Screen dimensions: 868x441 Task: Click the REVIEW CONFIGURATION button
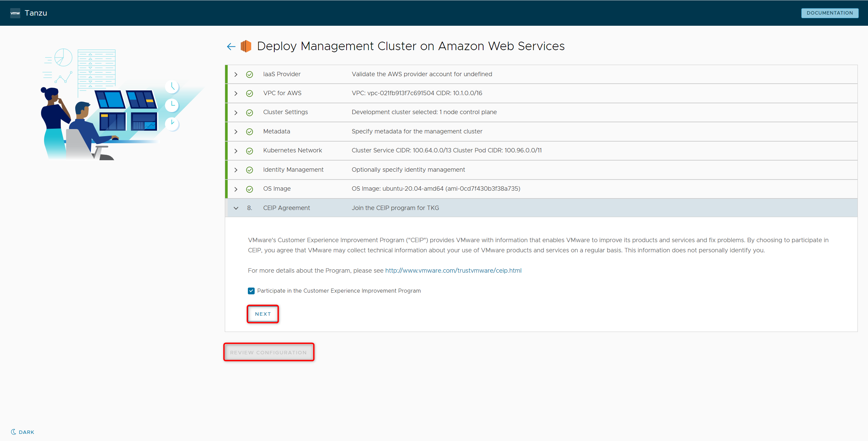[x=269, y=352]
